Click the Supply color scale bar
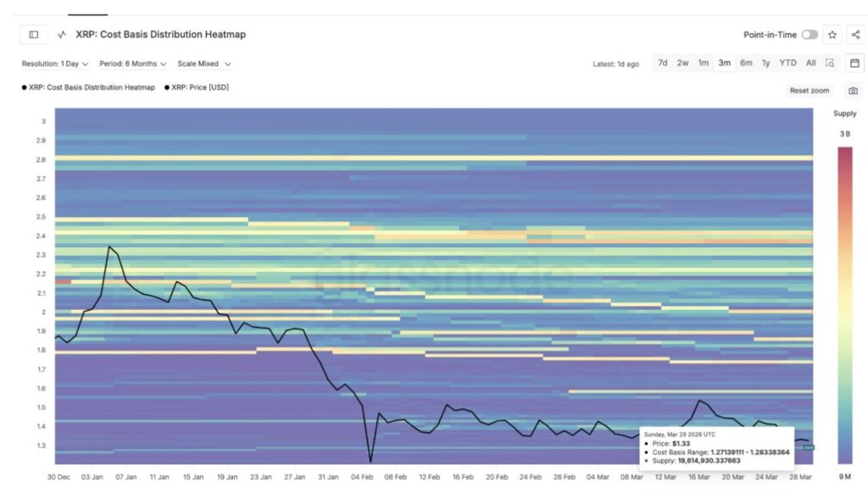Viewport: 868px width, 499px height. 845,305
